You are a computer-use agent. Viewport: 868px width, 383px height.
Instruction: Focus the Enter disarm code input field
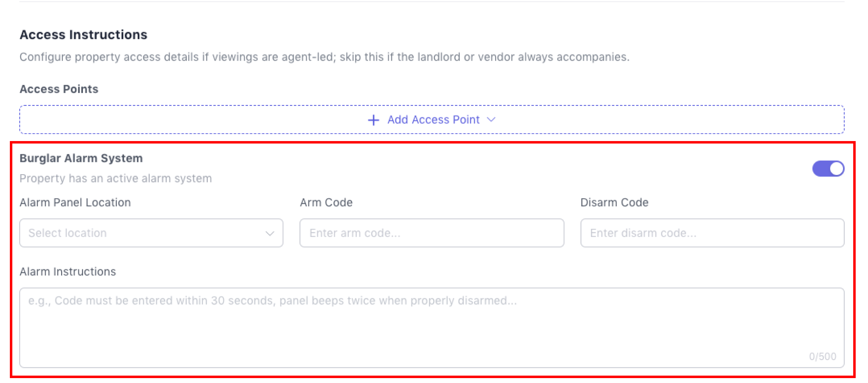coord(712,233)
